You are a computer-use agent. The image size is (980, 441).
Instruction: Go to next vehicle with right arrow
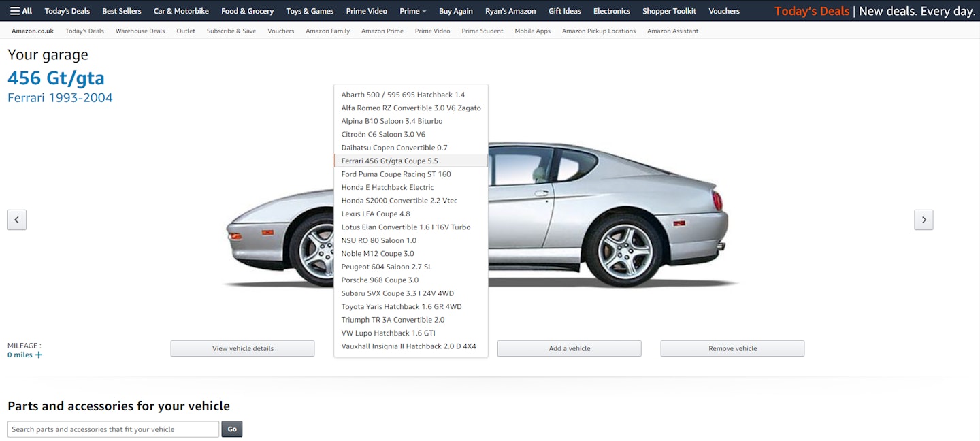pyautogui.click(x=924, y=220)
